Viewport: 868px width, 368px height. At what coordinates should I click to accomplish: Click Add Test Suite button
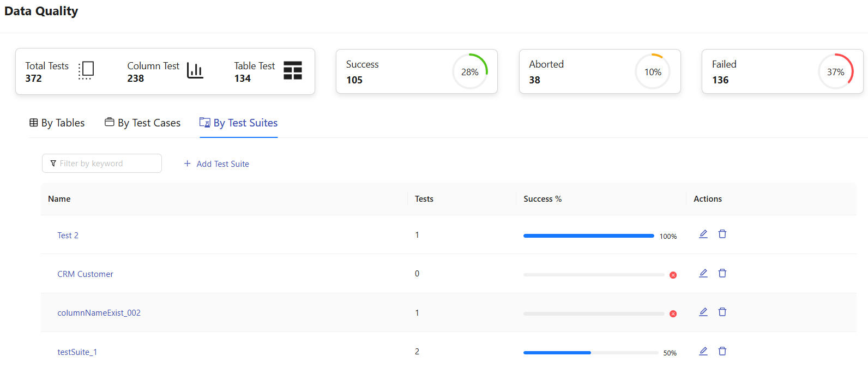[216, 164]
